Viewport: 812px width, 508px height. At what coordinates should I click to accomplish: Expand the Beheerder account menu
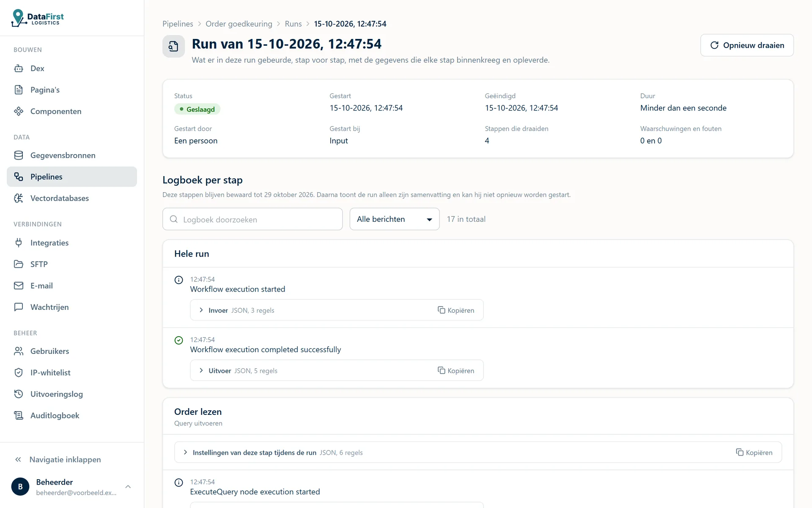(x=72, y=487)
